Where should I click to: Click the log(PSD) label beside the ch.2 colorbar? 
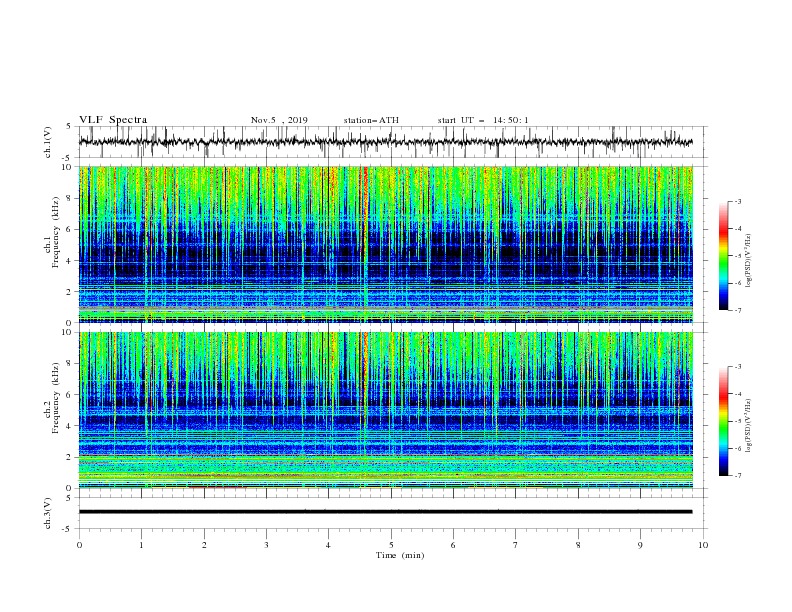pyautogui.click(x=749, y=425)
